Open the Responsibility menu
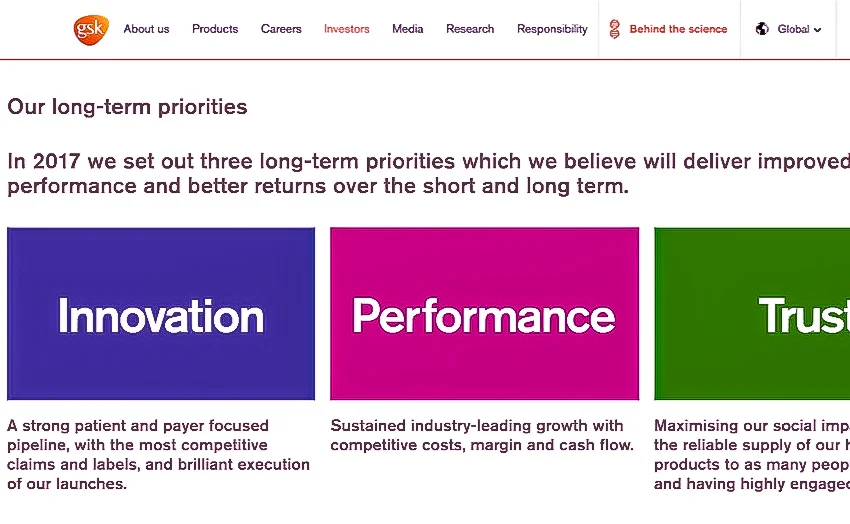 pyautogui.click(x=552, y=29)
